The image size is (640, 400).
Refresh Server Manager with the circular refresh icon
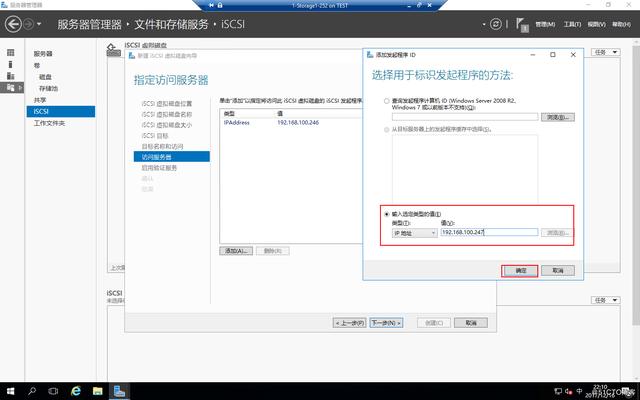point(496,24)
